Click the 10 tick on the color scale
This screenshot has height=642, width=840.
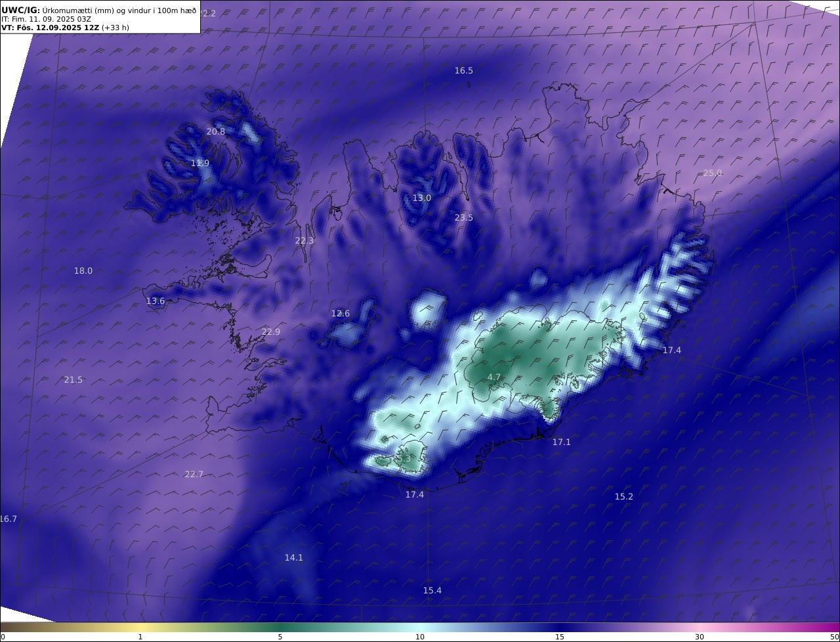click(420, 637)
